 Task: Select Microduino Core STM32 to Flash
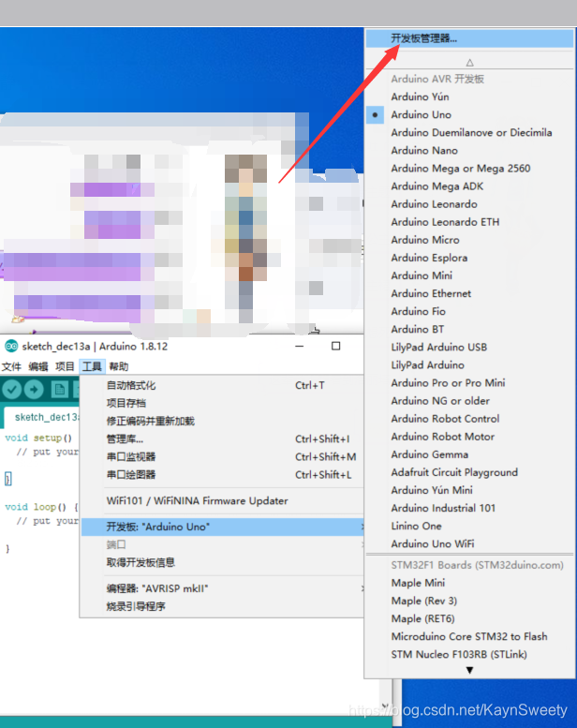[469, 636]
